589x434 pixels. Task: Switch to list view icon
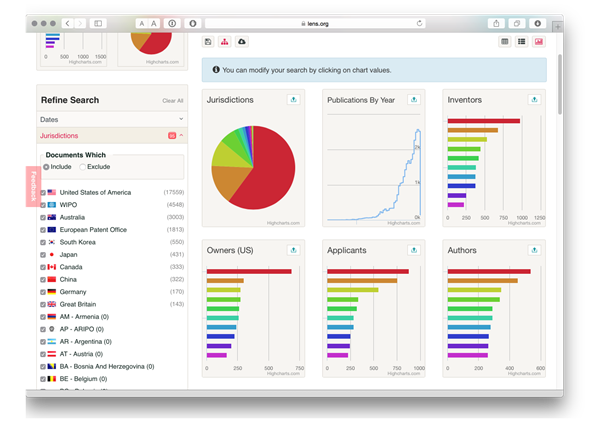[x=521, y=42]
